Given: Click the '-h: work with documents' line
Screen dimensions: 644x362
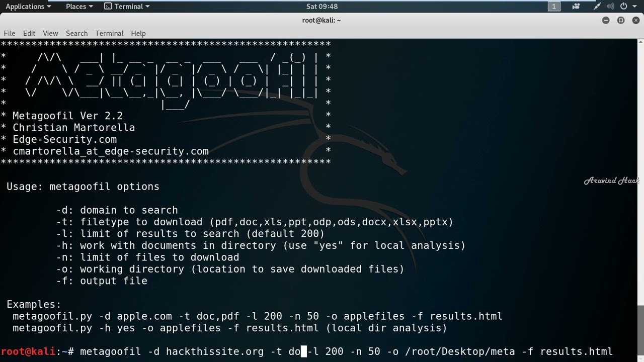Looking at the screenshot, I should (261, 245).
